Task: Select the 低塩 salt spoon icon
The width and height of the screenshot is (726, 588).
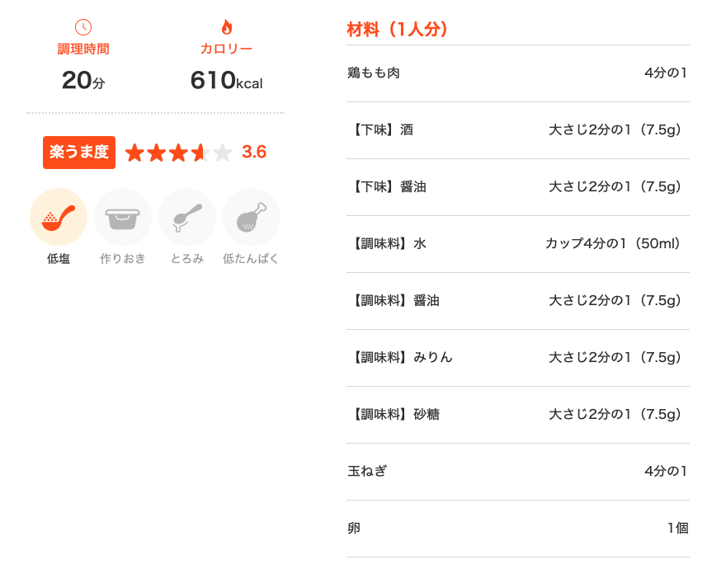Action: (59, 217)
